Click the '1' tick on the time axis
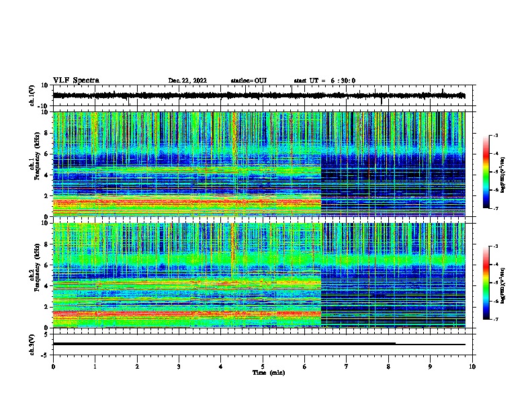 pyautogui.click(x=95, y=367)
